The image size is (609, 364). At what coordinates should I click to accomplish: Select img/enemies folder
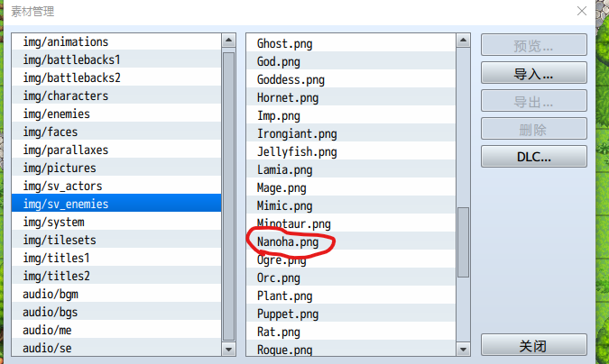116,114
